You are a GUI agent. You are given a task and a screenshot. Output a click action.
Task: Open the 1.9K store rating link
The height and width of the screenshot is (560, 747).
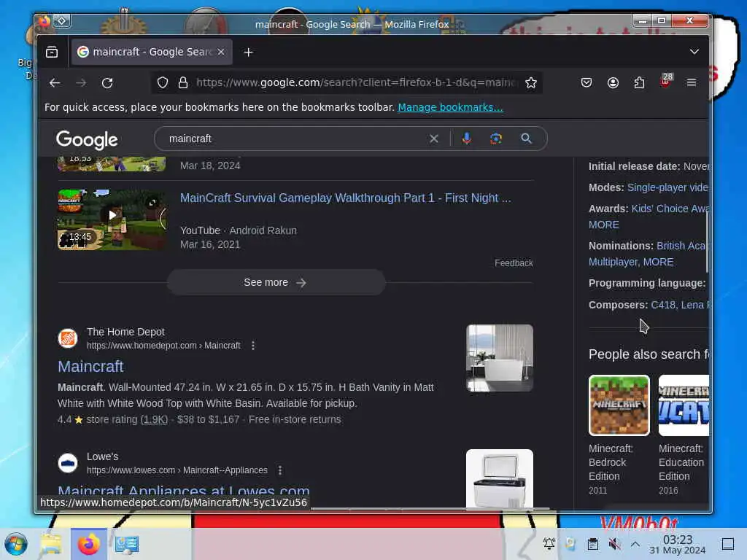(154, 419)
